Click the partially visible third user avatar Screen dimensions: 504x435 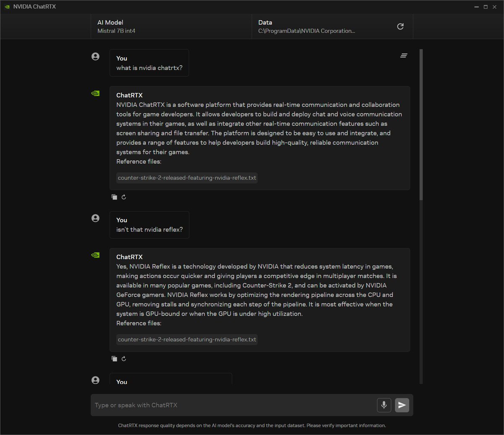coord(95,380)
